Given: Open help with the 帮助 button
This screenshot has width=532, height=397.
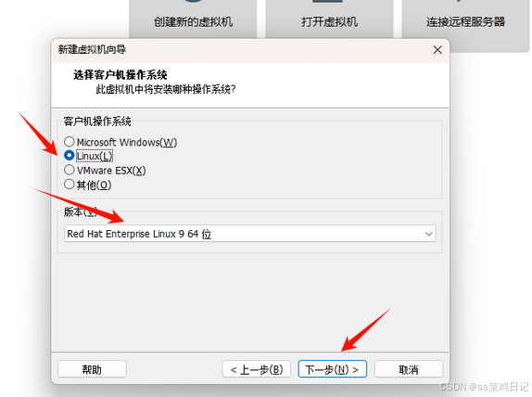Looking at the screenshot, I should point(92,369).
